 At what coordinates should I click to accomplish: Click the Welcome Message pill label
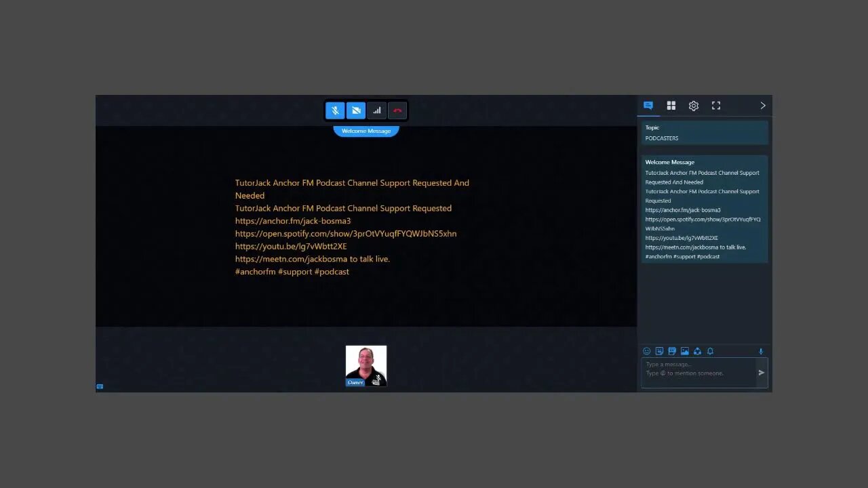[366, 131]
